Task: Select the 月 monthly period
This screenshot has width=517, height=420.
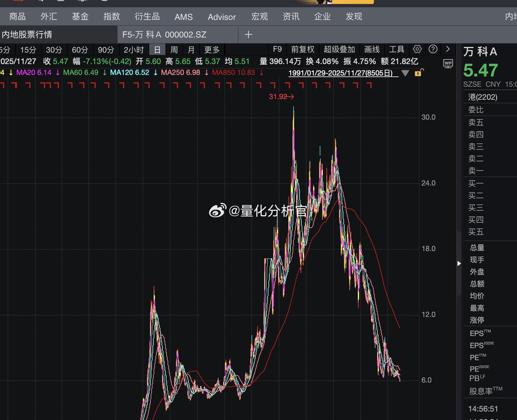Action: tap(191, 50)
